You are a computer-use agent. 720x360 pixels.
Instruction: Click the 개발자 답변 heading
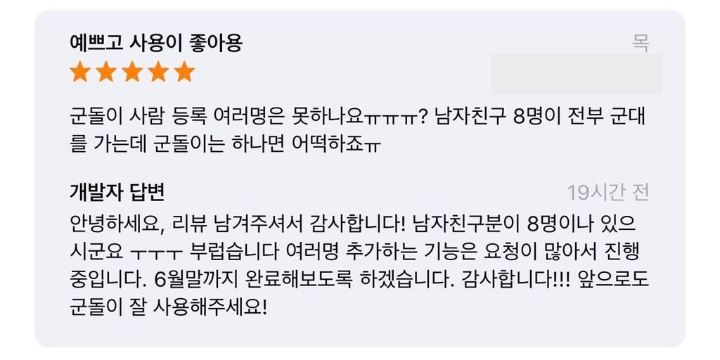(x=117, y=192)
